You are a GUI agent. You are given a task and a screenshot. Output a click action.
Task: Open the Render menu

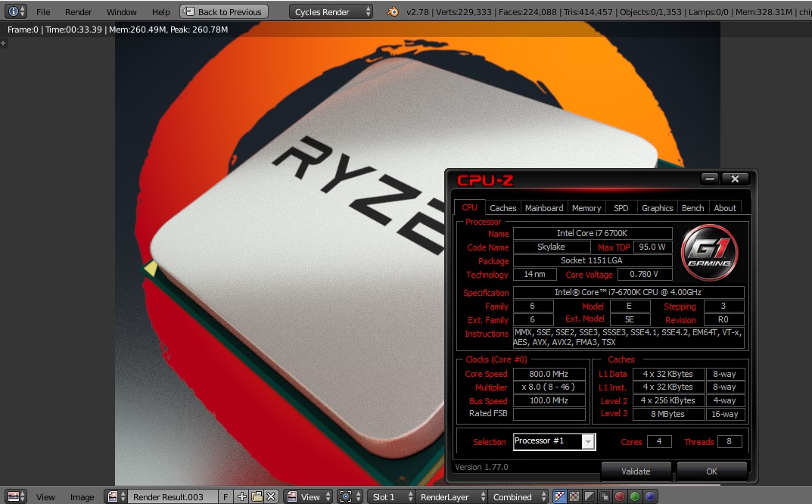78,12
